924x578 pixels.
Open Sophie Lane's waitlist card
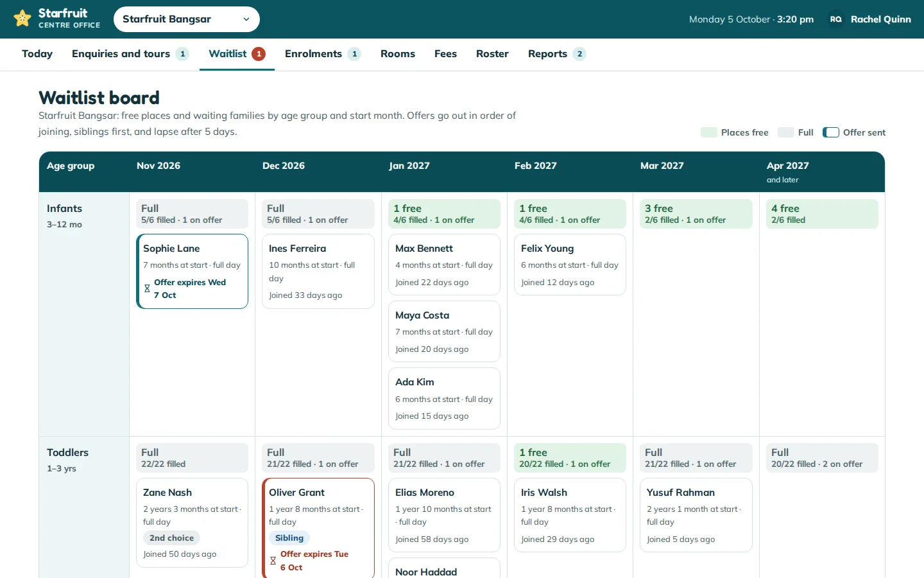pos(193,271)
